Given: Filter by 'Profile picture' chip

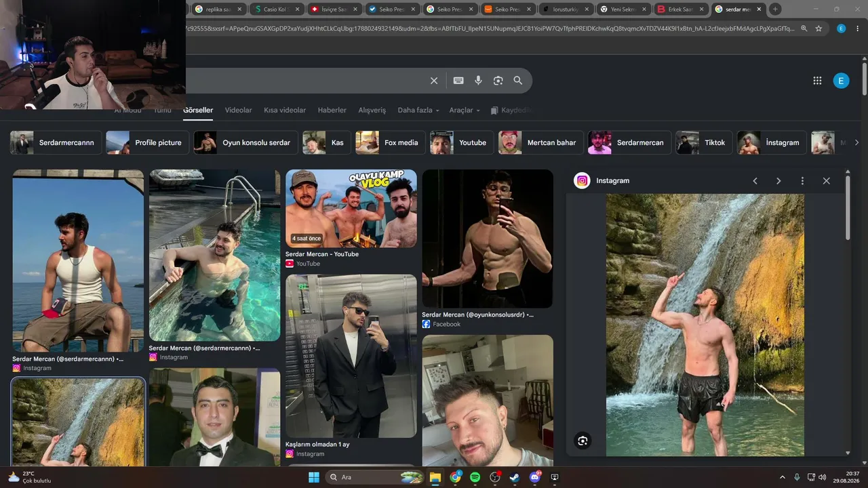Looking at the screenshot, I should coord(148,143).
